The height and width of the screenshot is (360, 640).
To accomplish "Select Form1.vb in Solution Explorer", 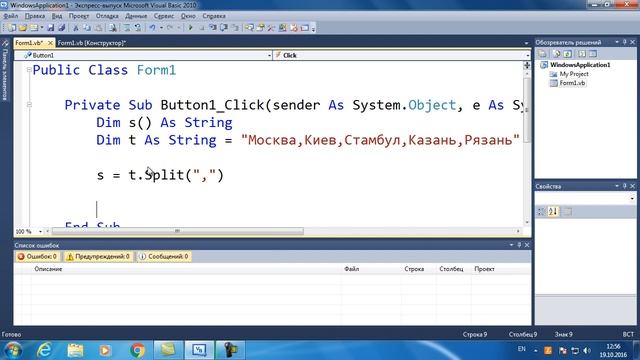I will [x=572, y=83].
